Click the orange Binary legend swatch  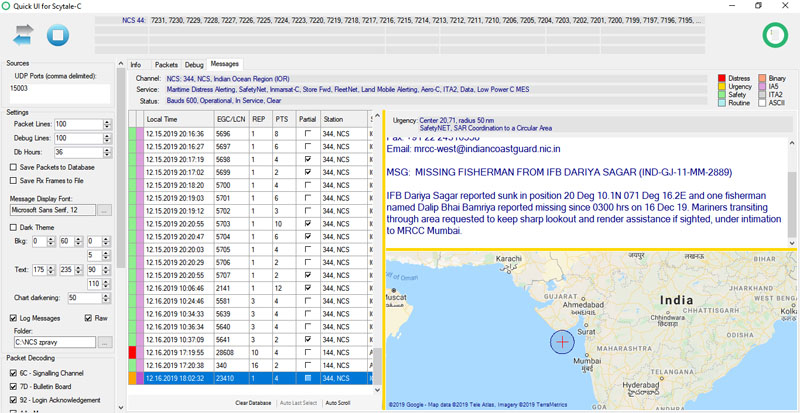click(x=762, y=79)
